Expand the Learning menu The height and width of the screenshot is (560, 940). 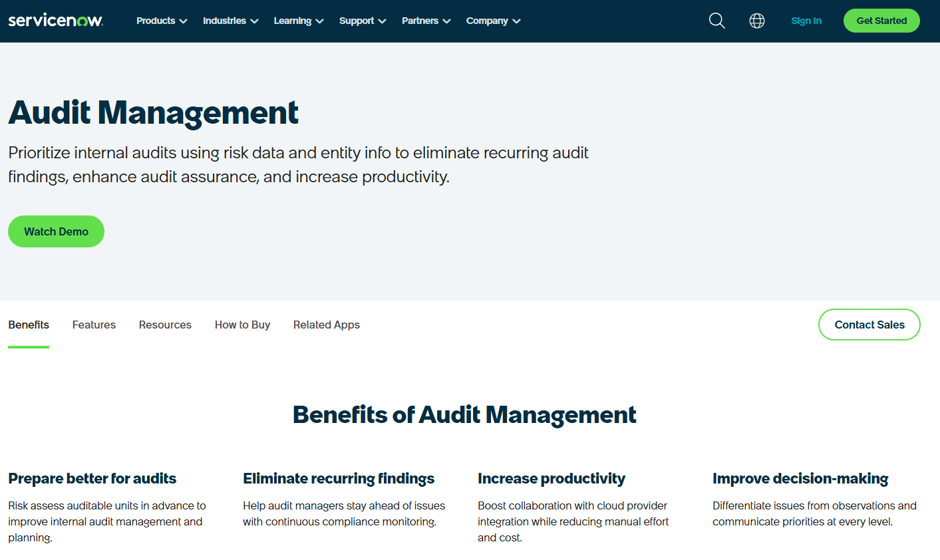299,21
